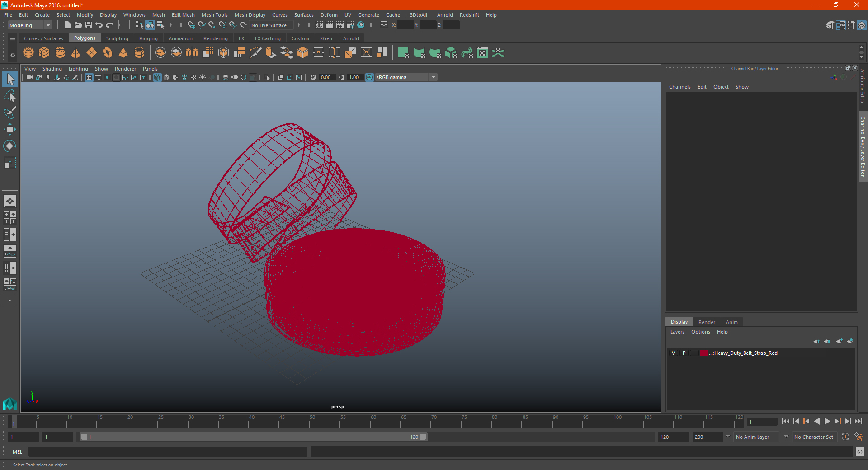This screenshot has height=470, width=868.
Task: Play the animation backwards
Action: 817,421
